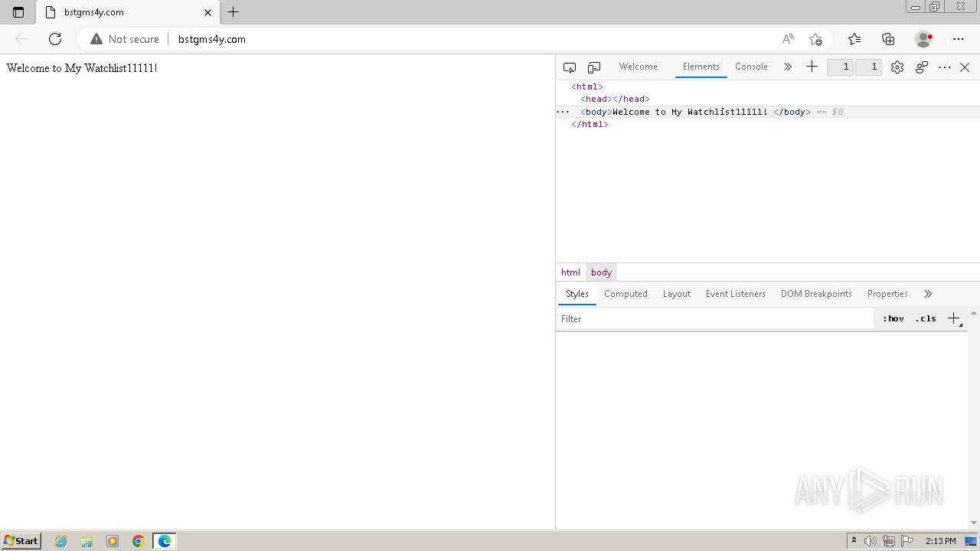
Task: Open DevTools settings gear
Action: pos(897,67)
